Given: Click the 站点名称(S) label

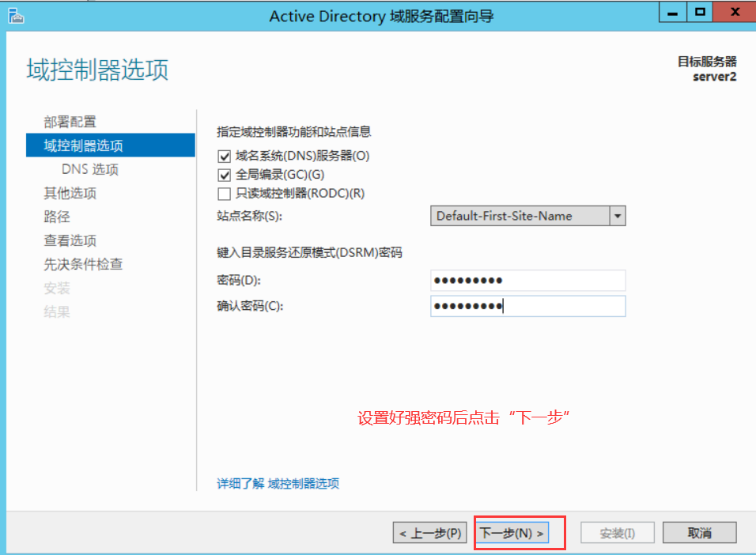Looking at the screenshot, I should click(x=249, y=216).
